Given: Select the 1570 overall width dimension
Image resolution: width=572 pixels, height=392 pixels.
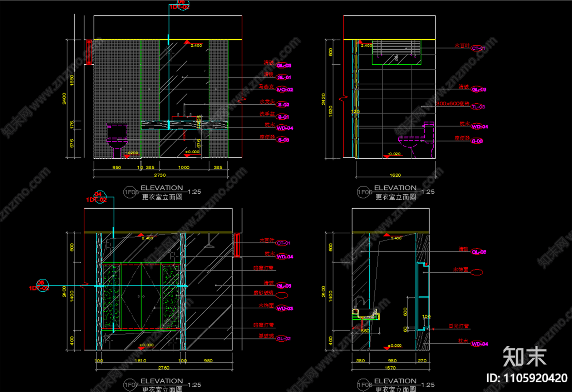Looking at the screenshot, I should (390, 368).
